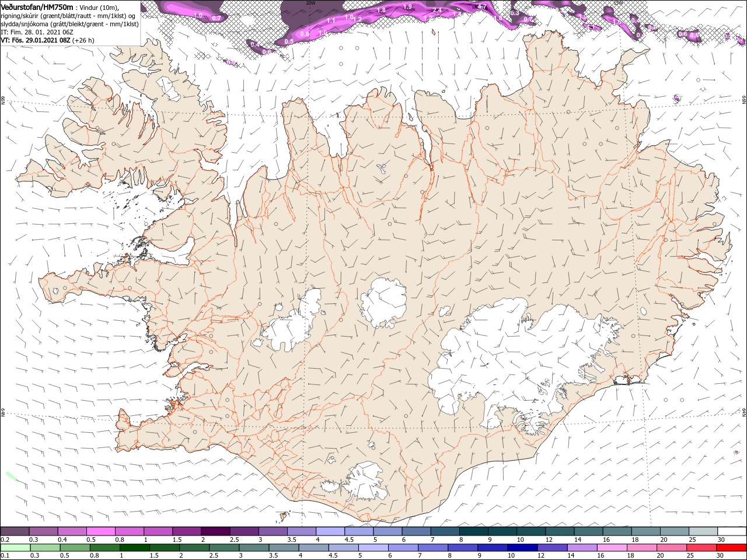Pick bottom-row legend swatch between 8 and 9
The image size is (747, 560).
[x=463, y=548]
